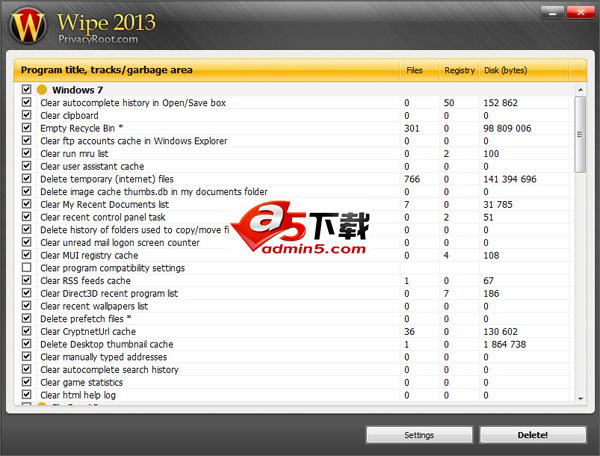The image size is (600, 456).
Task: Uncheck the Clear clipboard checkbox
Action: click(x=26, y=115)
